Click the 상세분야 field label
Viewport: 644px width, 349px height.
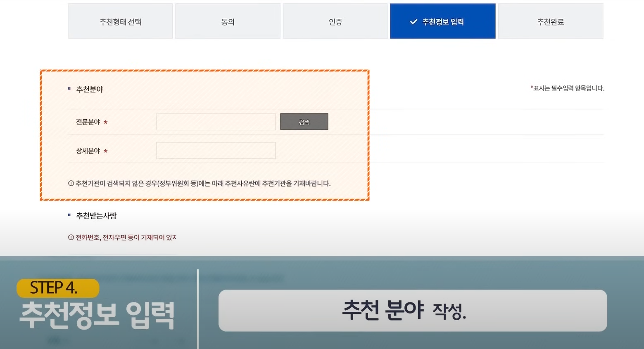(x=88, y=151)
